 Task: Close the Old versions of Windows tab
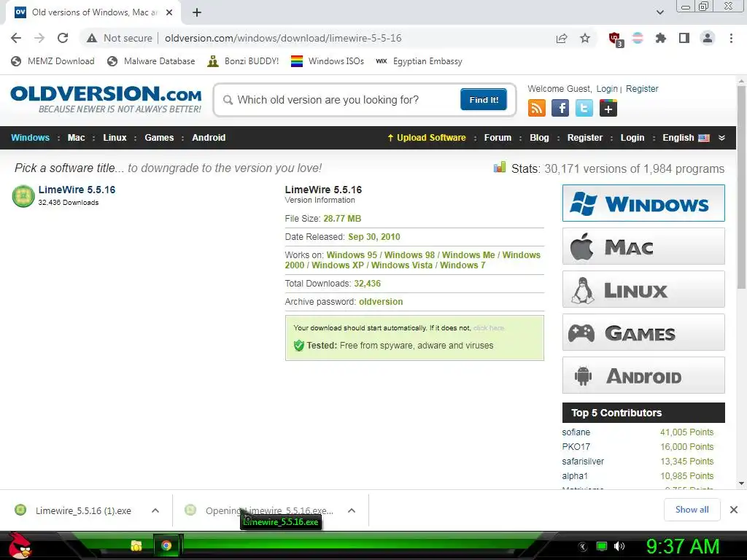point(169,12)
